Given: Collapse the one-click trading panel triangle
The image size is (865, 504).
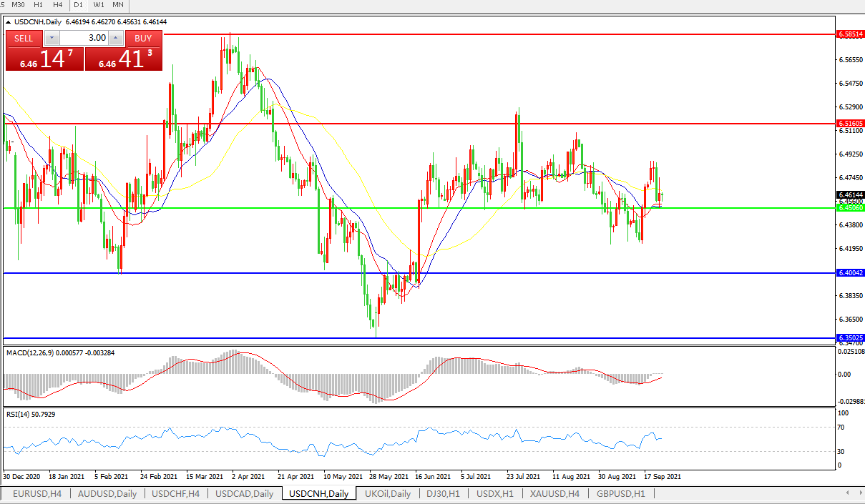Looking at the screenshot, I should pyautogui.click(x=9, y=22).
